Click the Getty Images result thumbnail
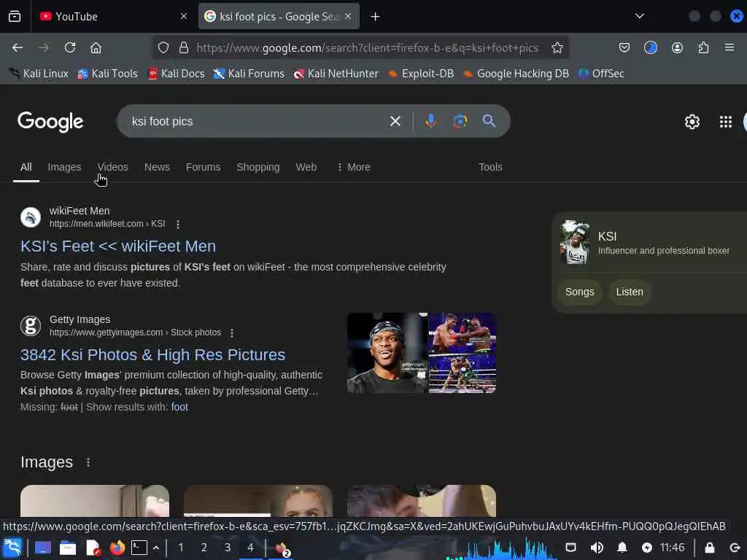Image resolution: width=747 pixels, height=560 pixels. coord(422,353)
